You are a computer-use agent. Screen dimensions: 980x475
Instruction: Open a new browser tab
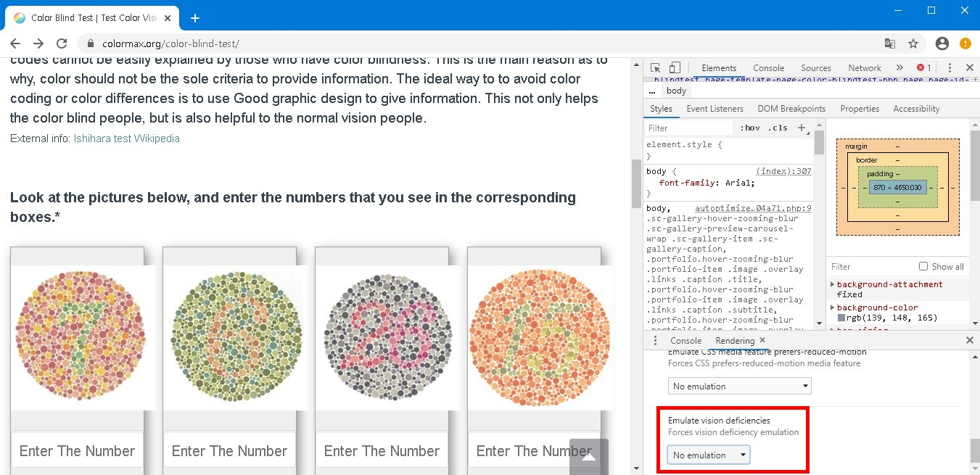194,18
